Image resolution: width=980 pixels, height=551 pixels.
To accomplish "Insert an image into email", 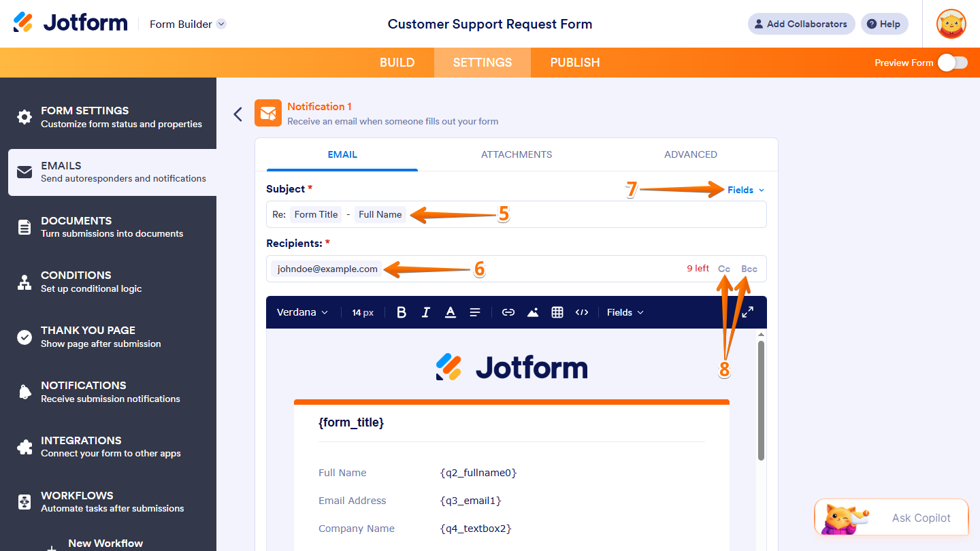I will coord(533,312).
